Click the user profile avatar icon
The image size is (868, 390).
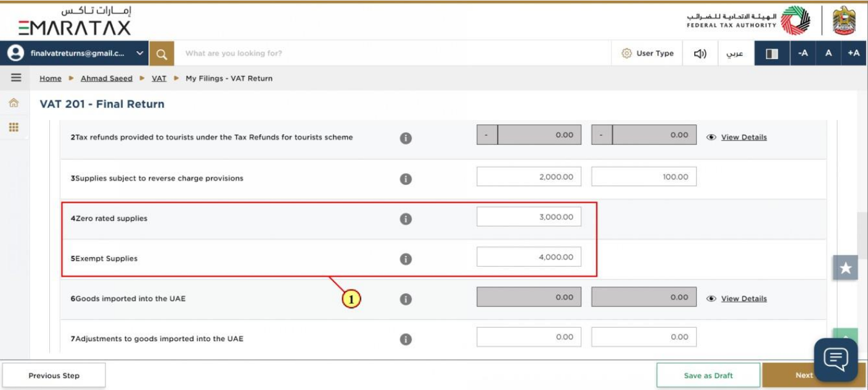(15, 54)
